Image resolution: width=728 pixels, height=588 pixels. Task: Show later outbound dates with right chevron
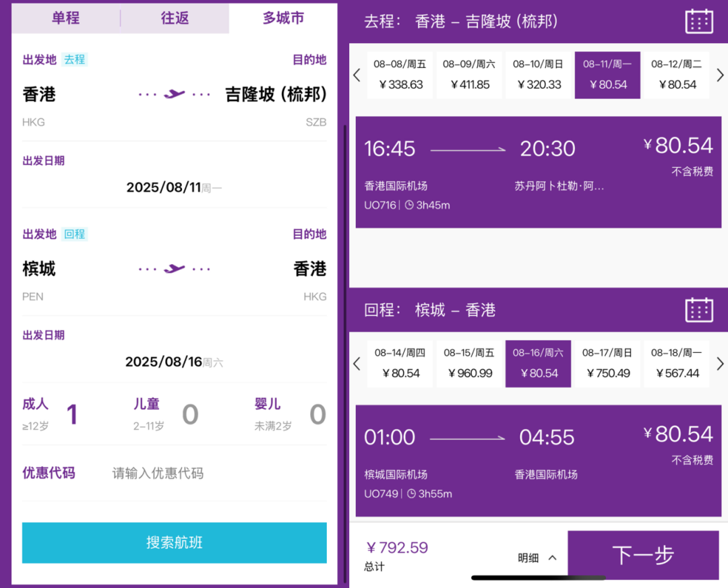(x=720, y=75)
